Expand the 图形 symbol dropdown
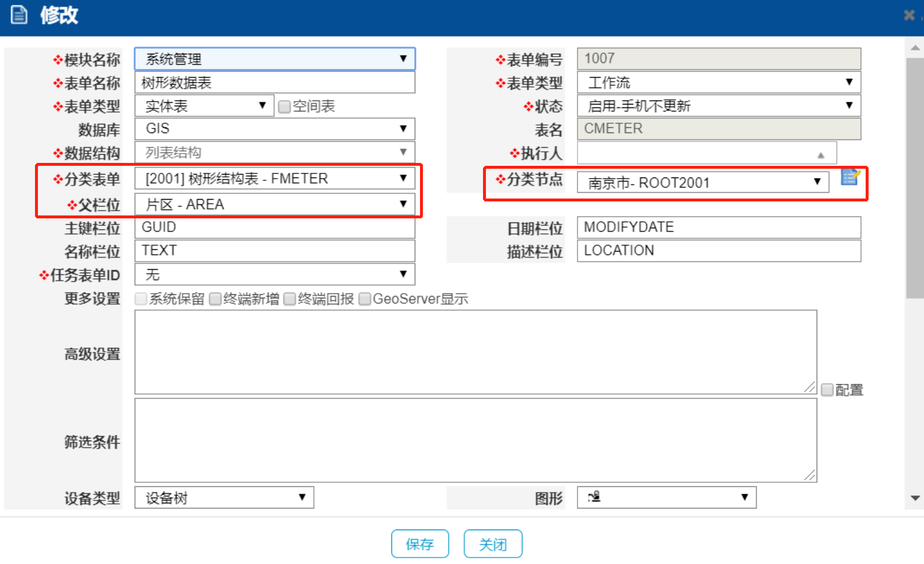 coord(667,497)
